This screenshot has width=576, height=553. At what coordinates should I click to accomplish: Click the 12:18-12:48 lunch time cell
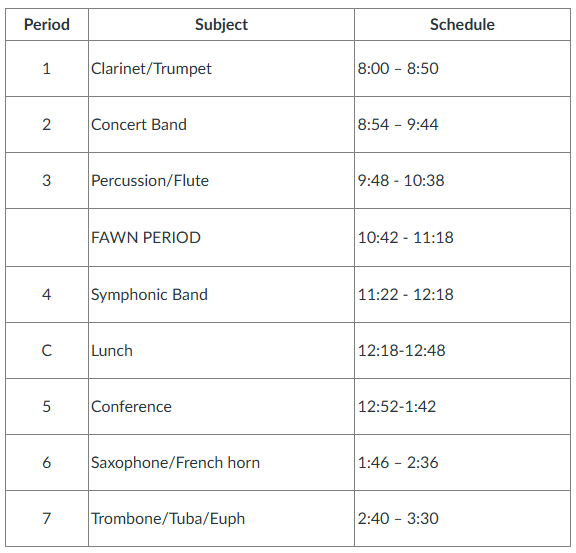(462, 351)
